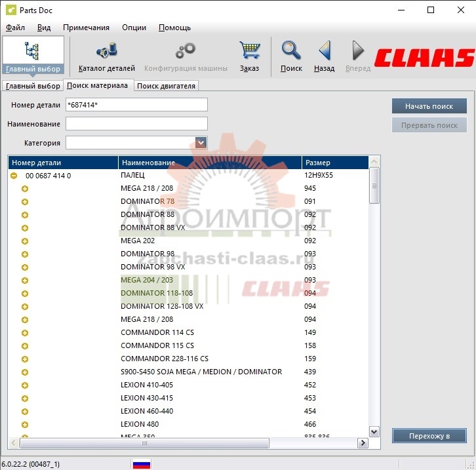
Task: Switch to the Поиск двигателя tab
Action: (x=166, y=86)
